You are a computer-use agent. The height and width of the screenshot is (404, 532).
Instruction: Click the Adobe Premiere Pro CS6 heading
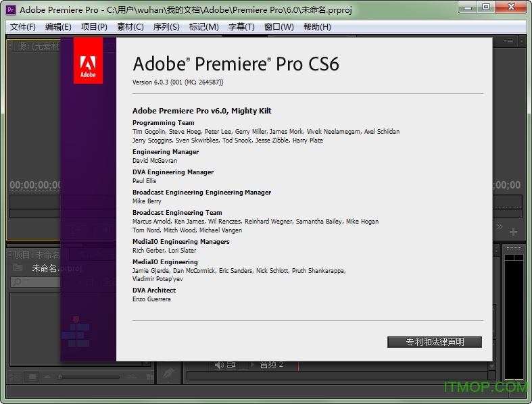coord(236,64)
